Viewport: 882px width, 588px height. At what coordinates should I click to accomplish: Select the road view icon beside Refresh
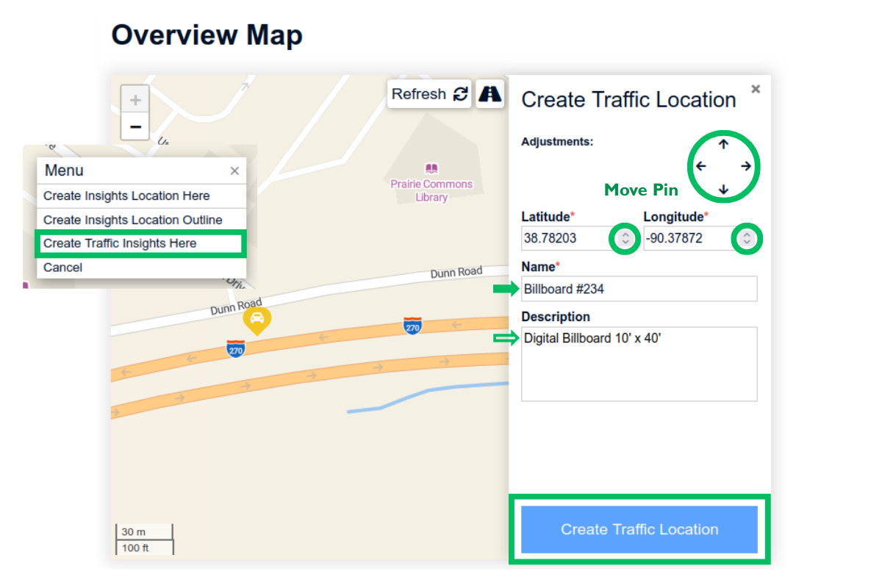point(490,94)
